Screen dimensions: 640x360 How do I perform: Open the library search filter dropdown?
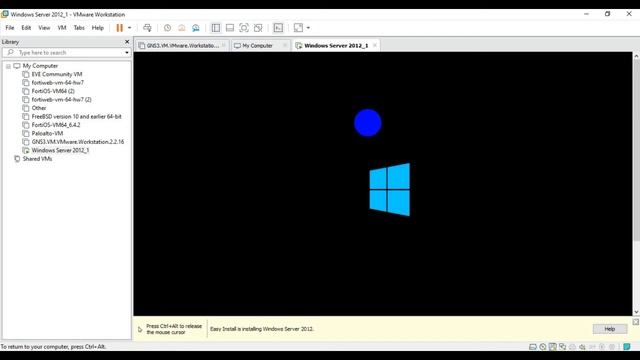click(127, 53)
